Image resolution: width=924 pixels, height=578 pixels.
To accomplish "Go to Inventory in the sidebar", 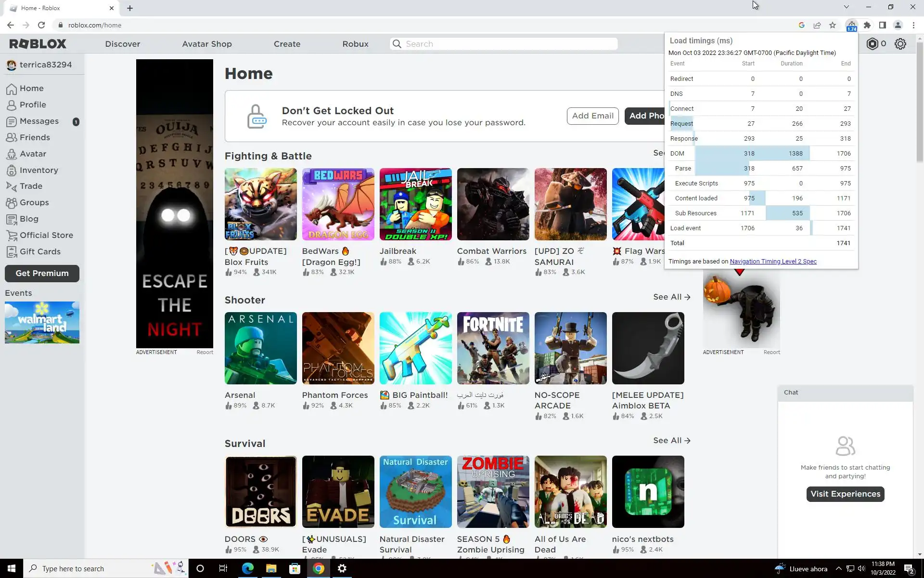I will (x=38, y=170).
